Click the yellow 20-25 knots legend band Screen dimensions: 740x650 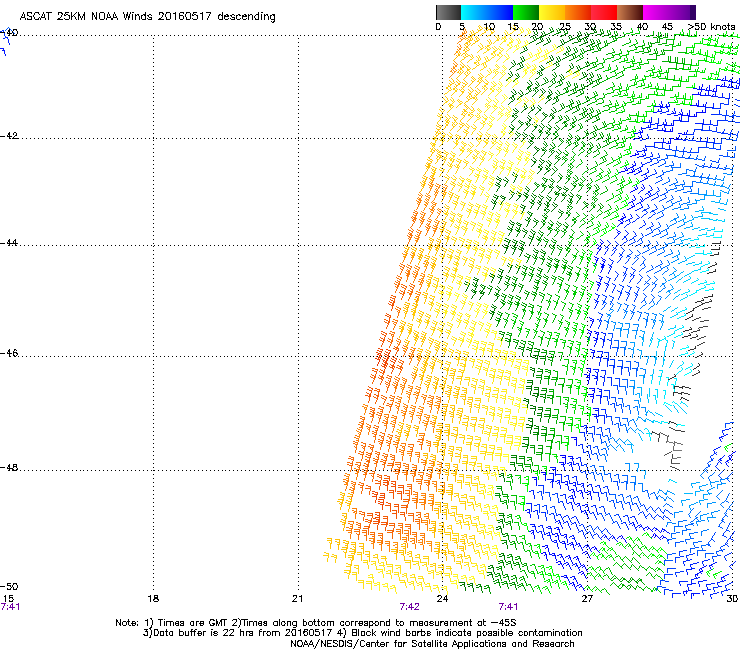(x=552, y=12)
